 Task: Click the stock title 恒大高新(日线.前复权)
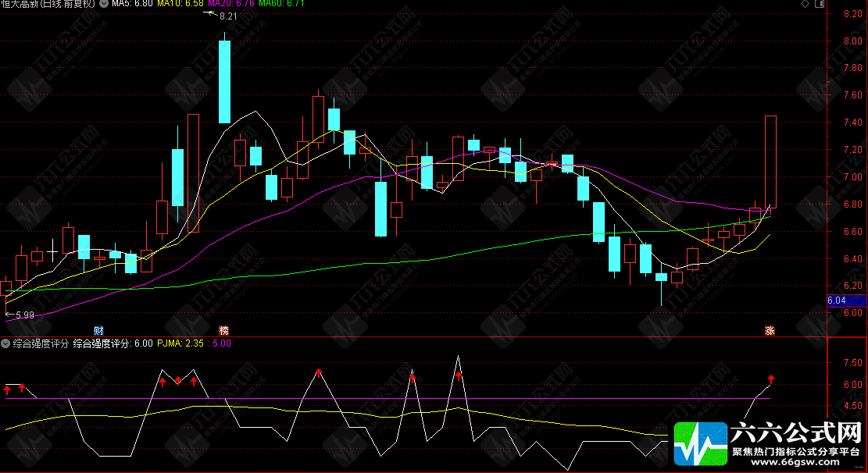48,3
